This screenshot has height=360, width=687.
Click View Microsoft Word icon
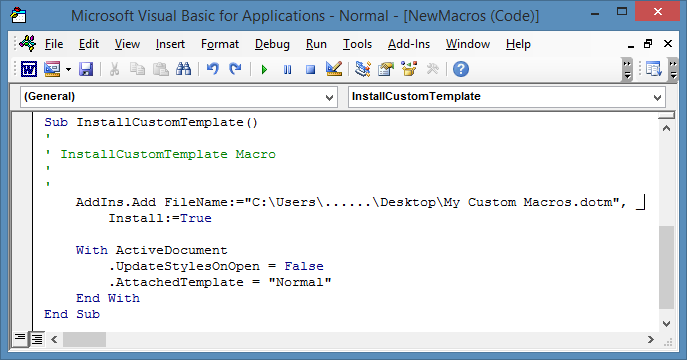click(29, 69)
